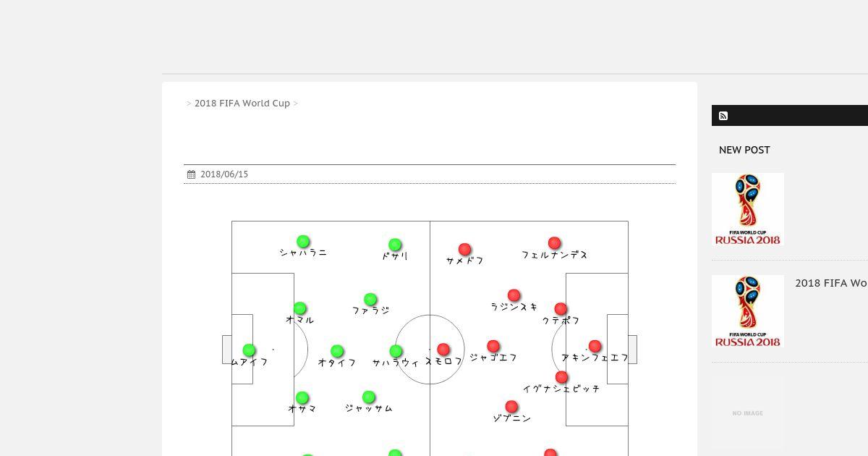This screenshot has width=868, height=456.
Task: Open the '2018 FIFA Wo...' sidebar post link
Action: click(831, 283)
